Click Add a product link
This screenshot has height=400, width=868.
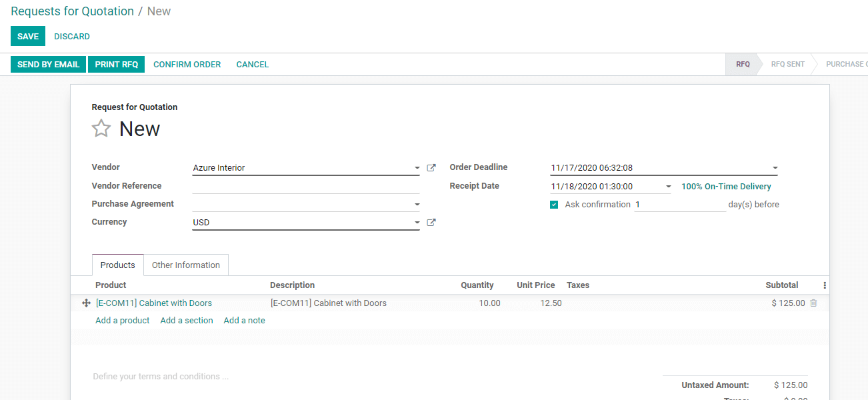pos(123,321)
